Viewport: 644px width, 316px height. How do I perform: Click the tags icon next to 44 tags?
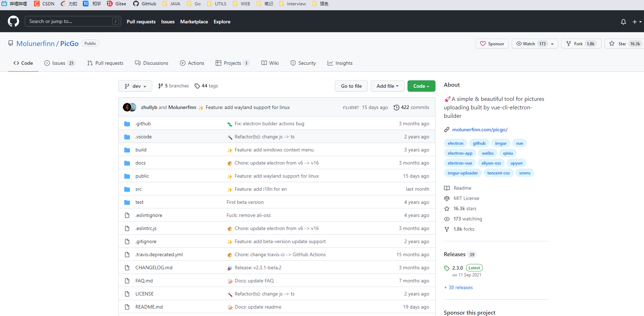[x=197, y=86]
